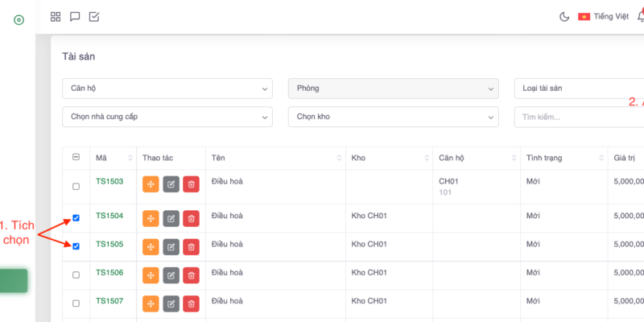Image resolution: width=644 pixels, height=322 pixels.
Task: Expand the Căn hộ dropdown filter
Action: tap(167, 88)
